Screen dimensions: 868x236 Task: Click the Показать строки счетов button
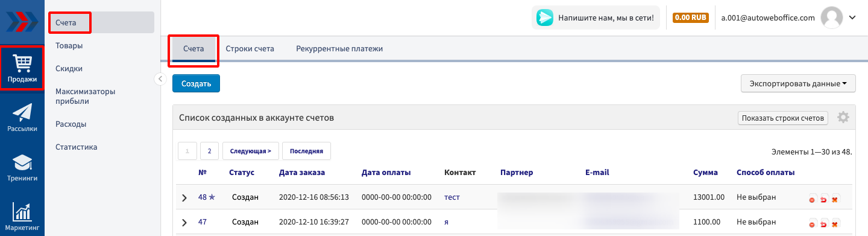[x=783, y=118]
